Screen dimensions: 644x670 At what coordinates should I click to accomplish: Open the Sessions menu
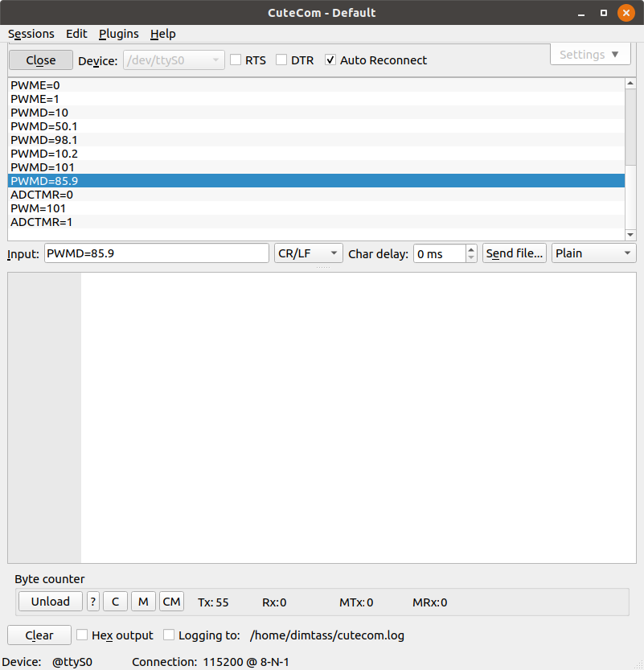coord(31,34)
